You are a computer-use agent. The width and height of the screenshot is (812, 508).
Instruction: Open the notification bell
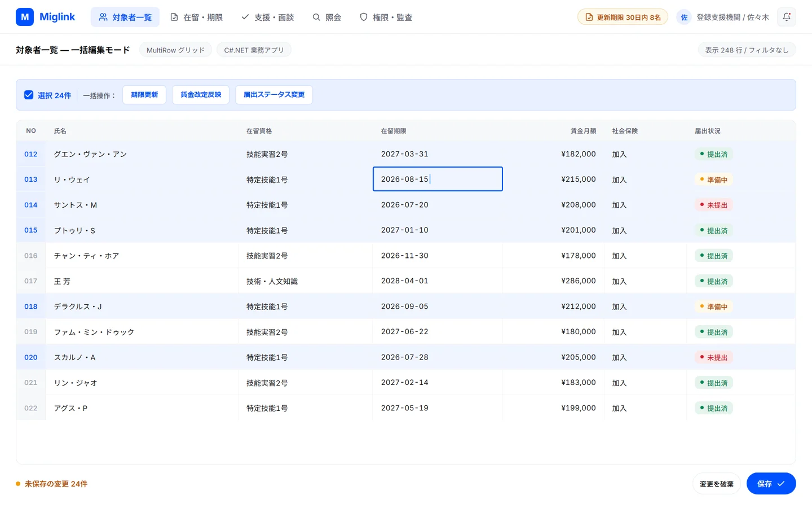787,17
